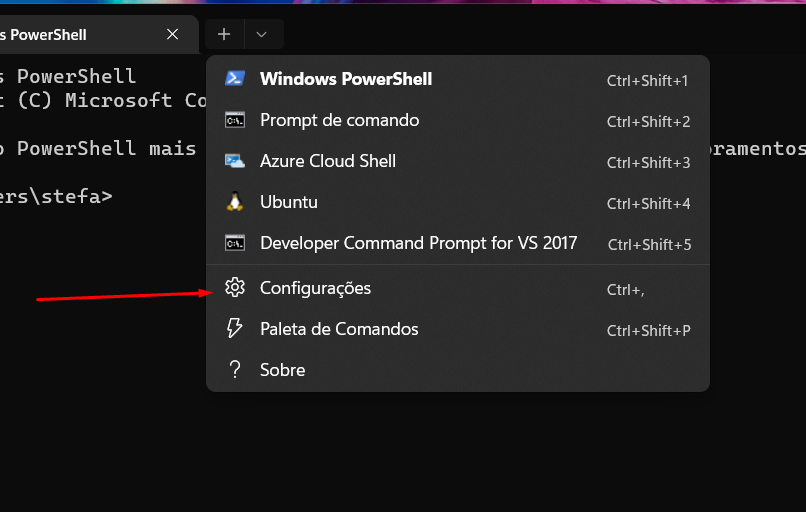Click the Configurações gear icon
806x512 pixels.
click(235, 288)
